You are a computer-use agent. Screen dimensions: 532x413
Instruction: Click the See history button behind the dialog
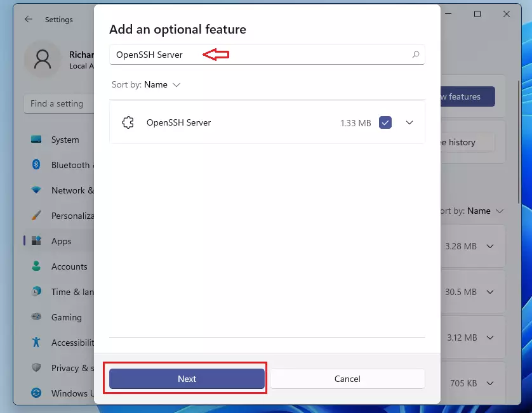click(x=468, y=142)
